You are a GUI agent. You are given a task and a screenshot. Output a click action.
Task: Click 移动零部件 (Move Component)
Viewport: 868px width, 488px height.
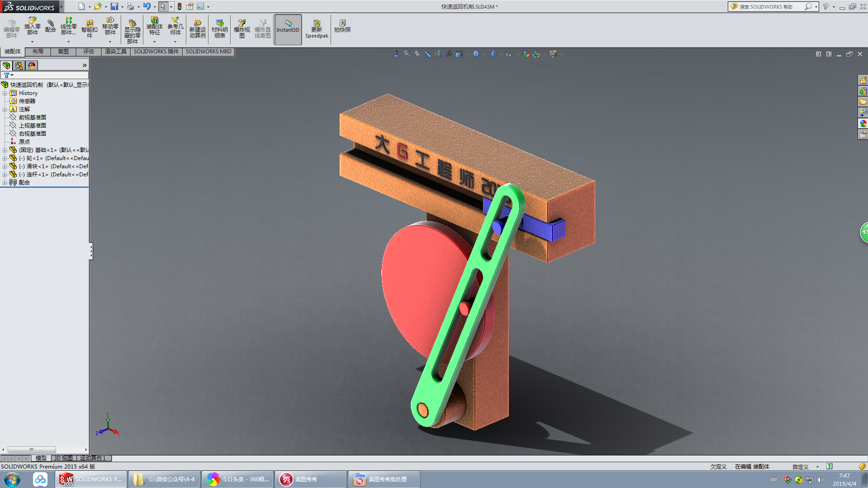[x=110, y=26]
